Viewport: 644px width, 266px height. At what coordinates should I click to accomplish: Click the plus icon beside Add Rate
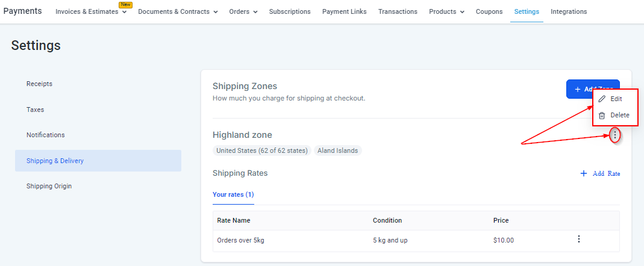click(583, 173)
